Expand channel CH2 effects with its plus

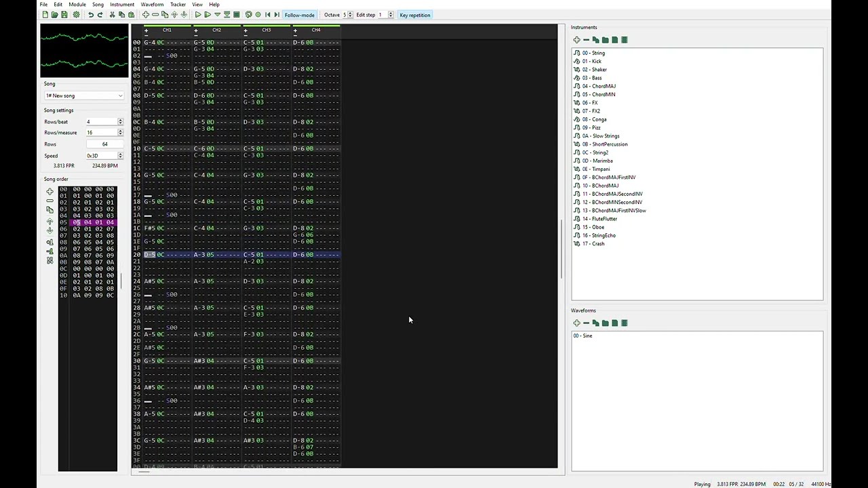point(195,30)
